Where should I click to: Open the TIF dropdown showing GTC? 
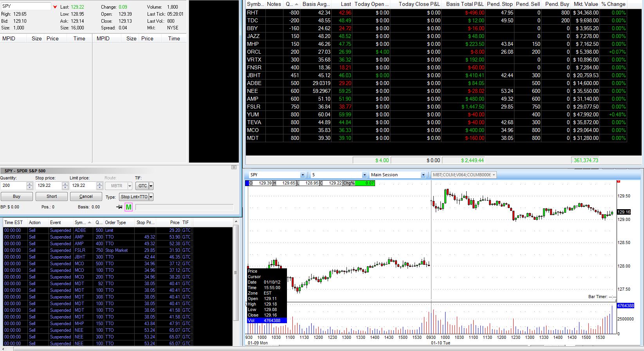pyautogui.click(x=151, y=186)
